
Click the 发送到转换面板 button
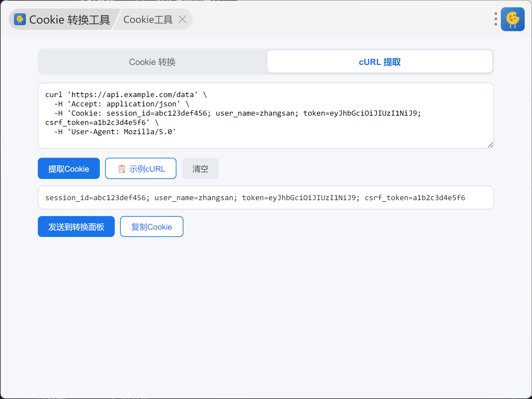point(76,227)
